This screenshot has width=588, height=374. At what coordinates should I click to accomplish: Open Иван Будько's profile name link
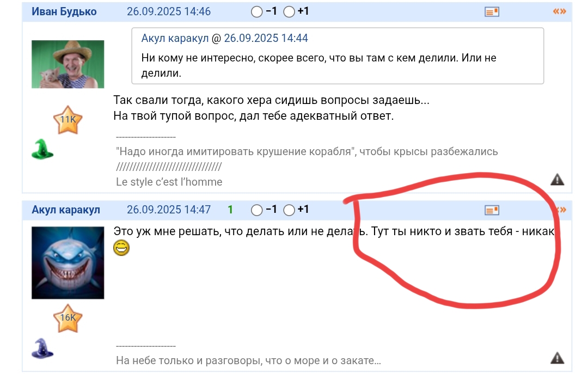click(x=64, y=11)
